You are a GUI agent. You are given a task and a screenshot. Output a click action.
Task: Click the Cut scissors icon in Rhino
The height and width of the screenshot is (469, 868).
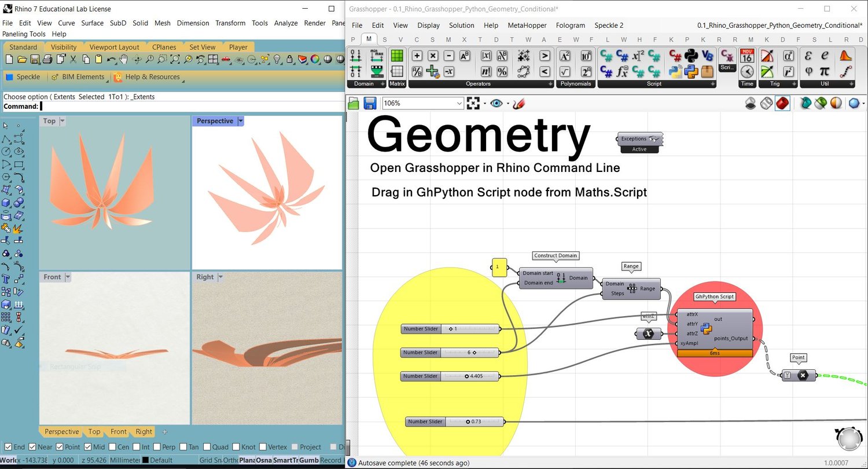[x=73, y=59]
